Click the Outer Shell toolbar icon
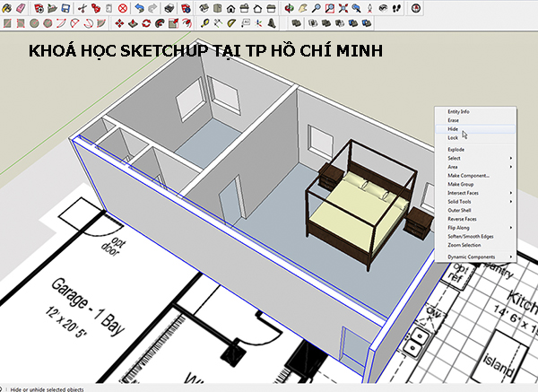Image resolution: width=538 pixels, height=392 pixels. click(x=296, y=23)
